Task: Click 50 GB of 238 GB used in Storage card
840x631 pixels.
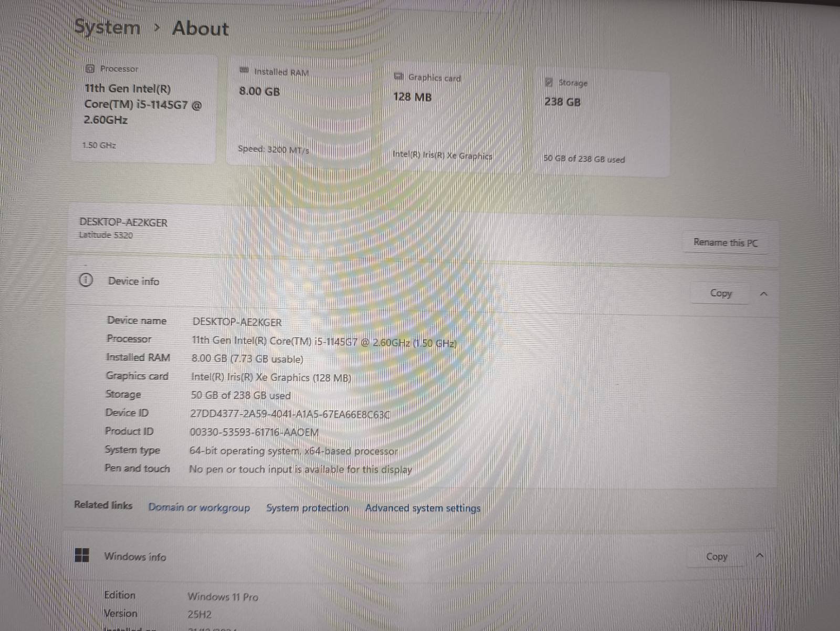Action: point(584,159)
